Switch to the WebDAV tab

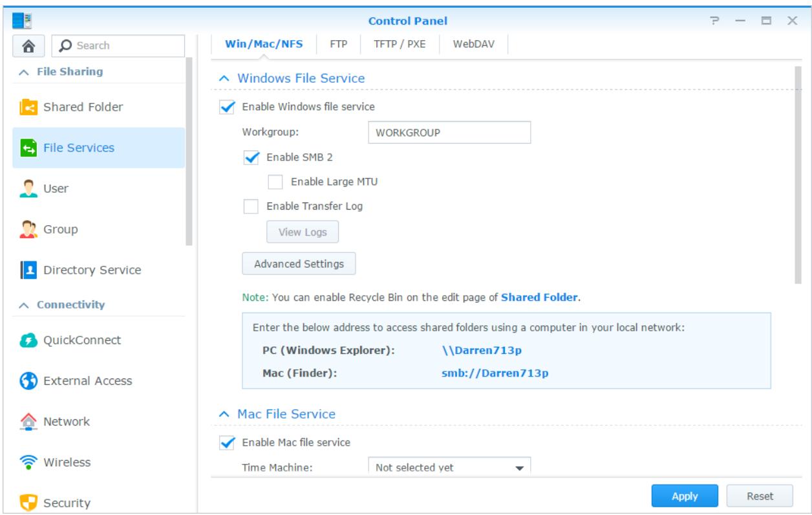pos(475,45)
